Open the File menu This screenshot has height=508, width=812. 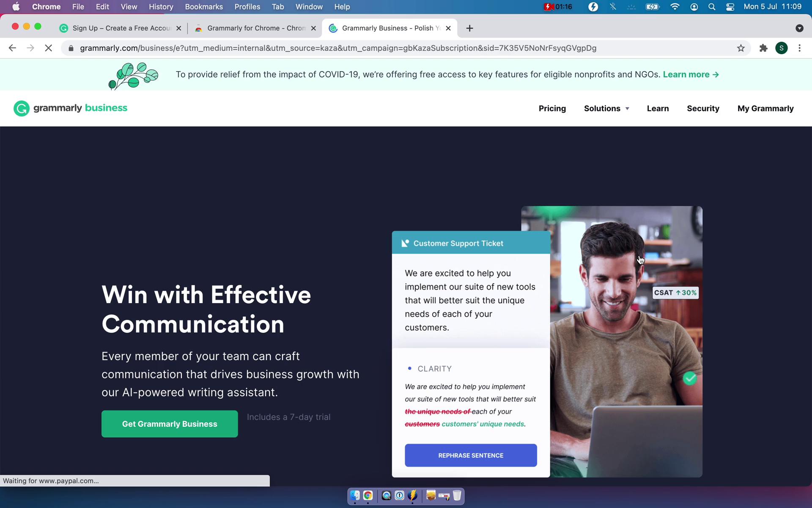coord(78,7)
